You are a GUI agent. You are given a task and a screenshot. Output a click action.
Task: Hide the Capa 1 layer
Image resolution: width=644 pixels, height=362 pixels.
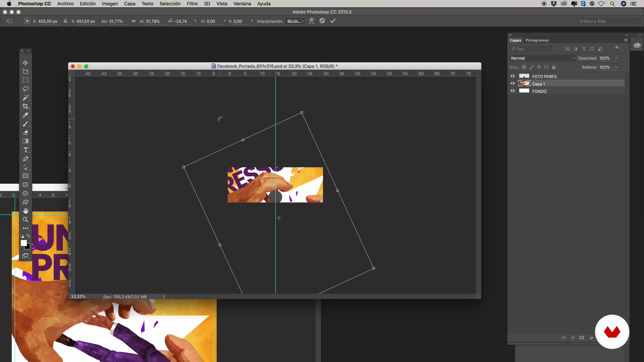tap(513, 83)
